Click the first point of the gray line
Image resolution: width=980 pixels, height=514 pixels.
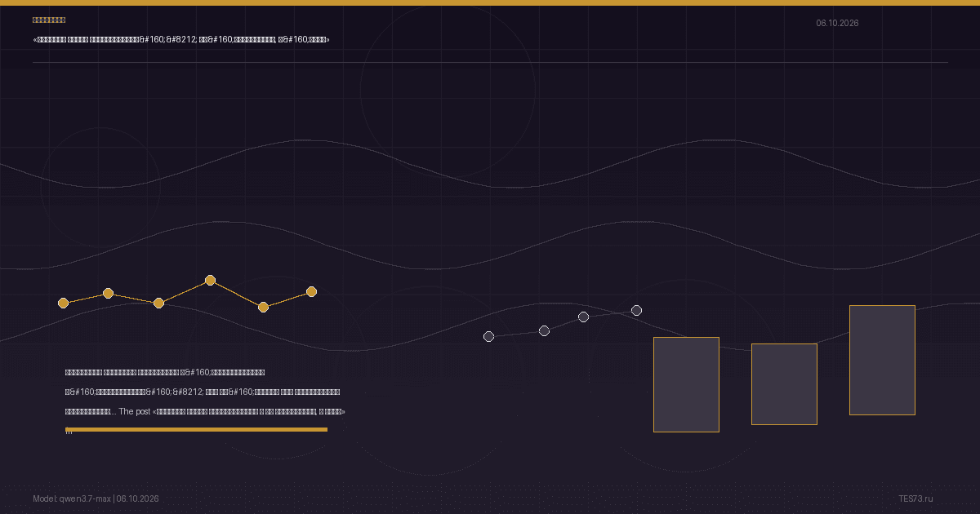488,336
